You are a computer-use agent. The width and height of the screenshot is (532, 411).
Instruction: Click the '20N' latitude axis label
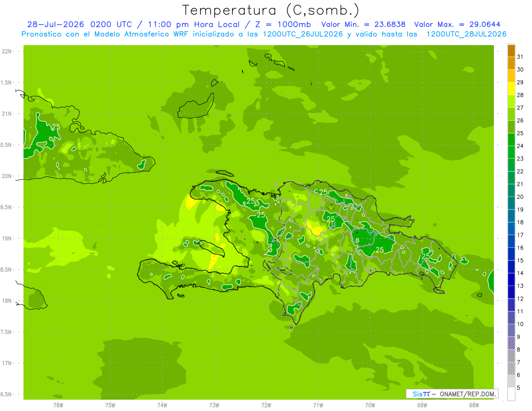7,176
